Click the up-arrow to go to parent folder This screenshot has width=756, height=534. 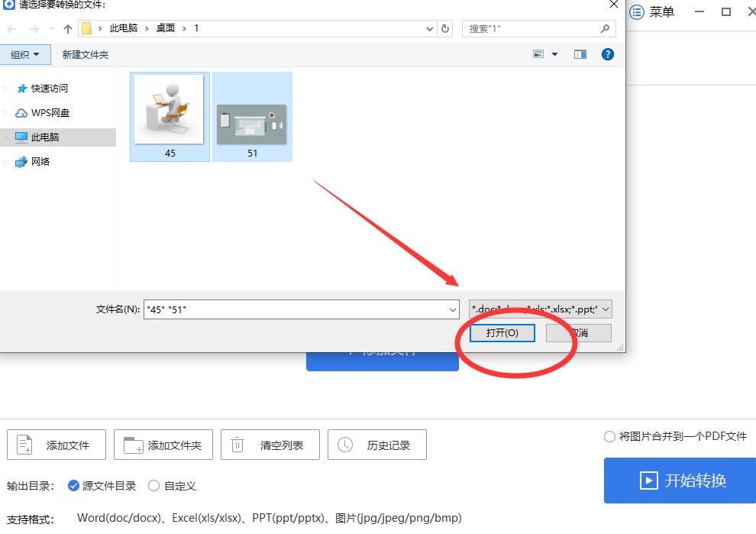click(x=67, y=28)
